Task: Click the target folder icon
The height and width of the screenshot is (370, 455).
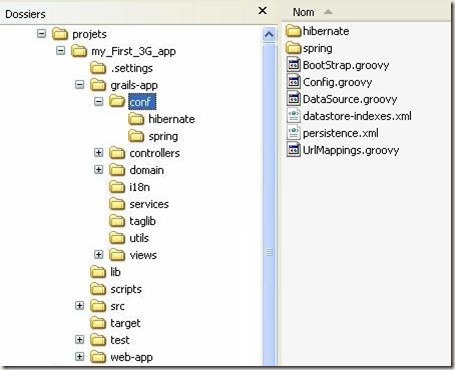Action: pyautogui.click(x=98, y=323)
